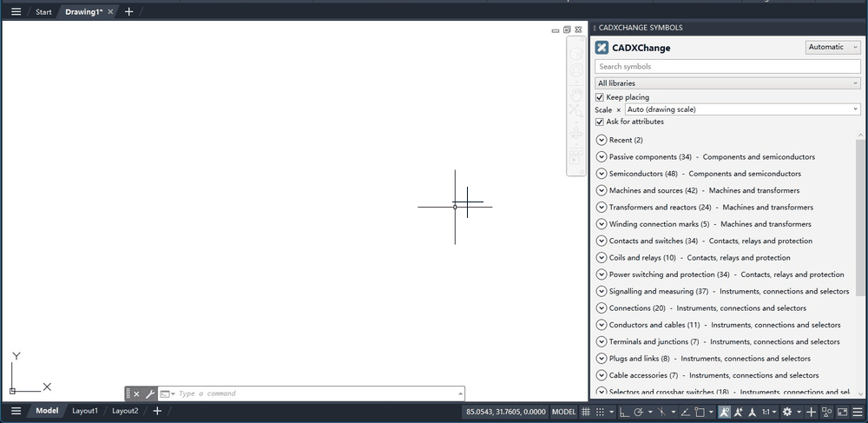The width and height of the screenshot is (868, 423).
Task: Expand the Signalling and measuring (37) group
Action: pyautogui.click(x=602, y=291)
